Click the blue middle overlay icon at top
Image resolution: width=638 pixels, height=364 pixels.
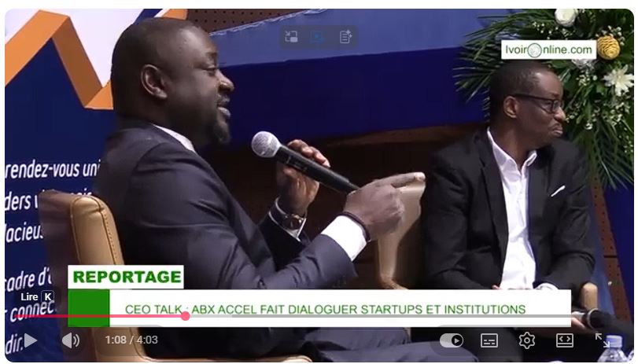(317, 37)
